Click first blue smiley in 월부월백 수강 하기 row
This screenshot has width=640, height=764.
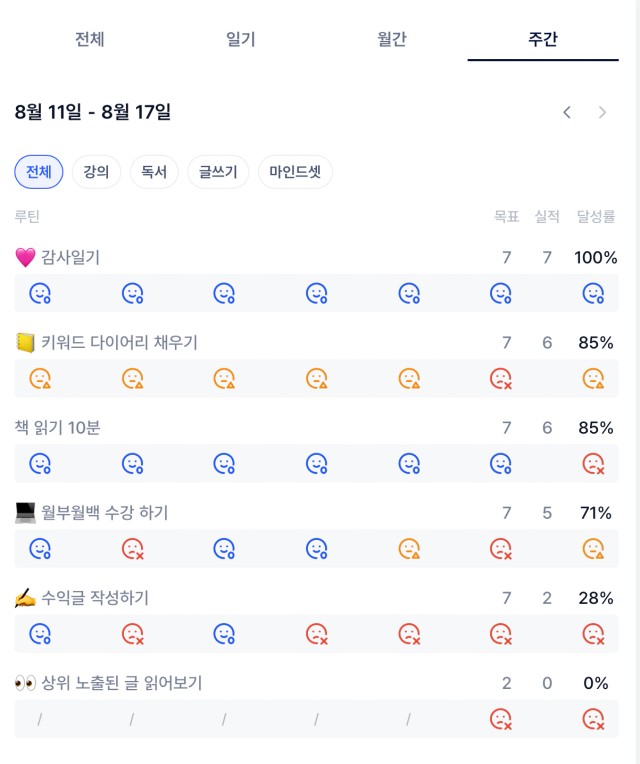(x=40, y=549)
